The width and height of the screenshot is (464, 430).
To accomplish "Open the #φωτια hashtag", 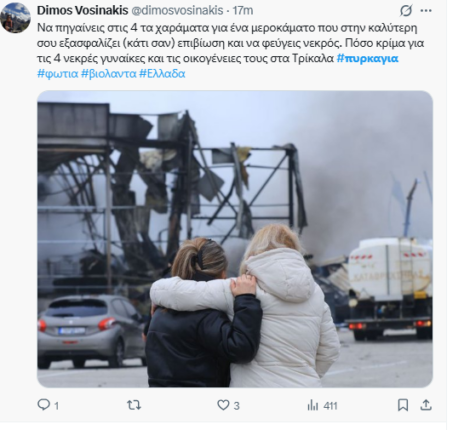I will point(58,73).
